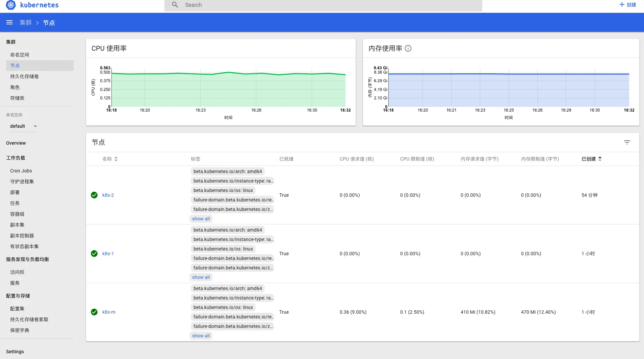Open the hamburger navigation menu
Image resolution: width=644 pixels, height=359 pixels.
point(9,23)
